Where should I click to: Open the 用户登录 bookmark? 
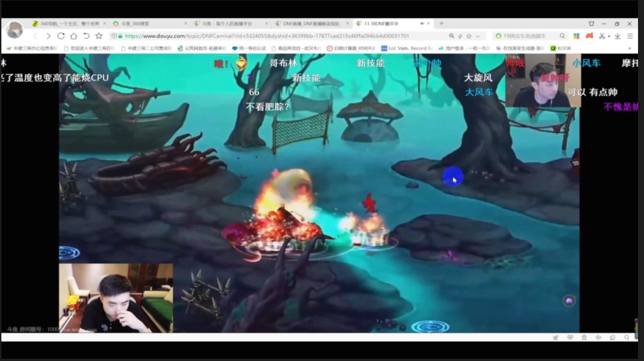pyautogui.click(x=464, y=48)
